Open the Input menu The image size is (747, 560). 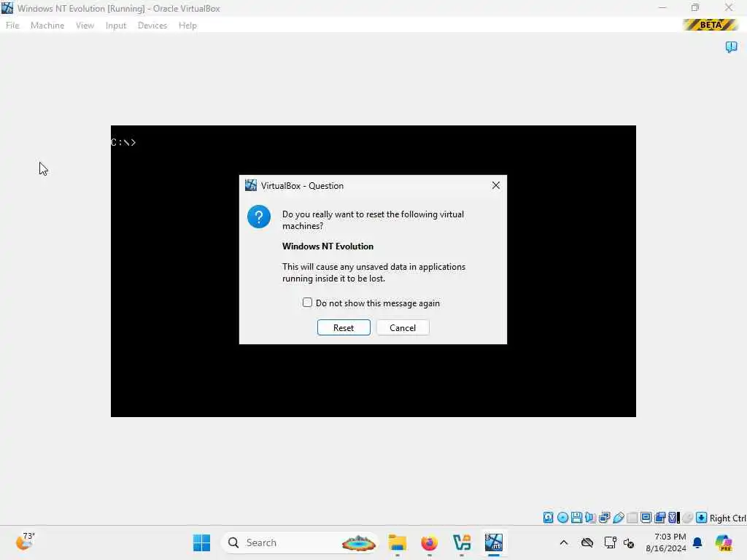pyautogui.click(x=116, y=26)
